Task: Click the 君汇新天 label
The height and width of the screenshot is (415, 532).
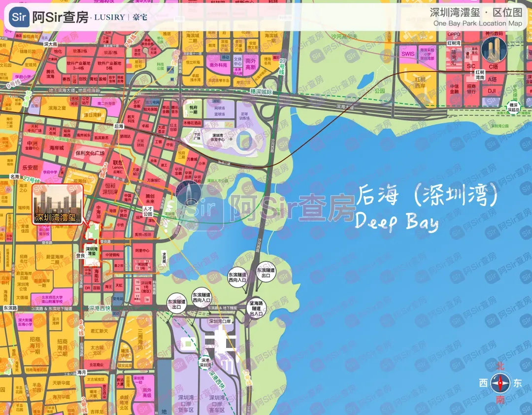Action: [x=100, y=331]
